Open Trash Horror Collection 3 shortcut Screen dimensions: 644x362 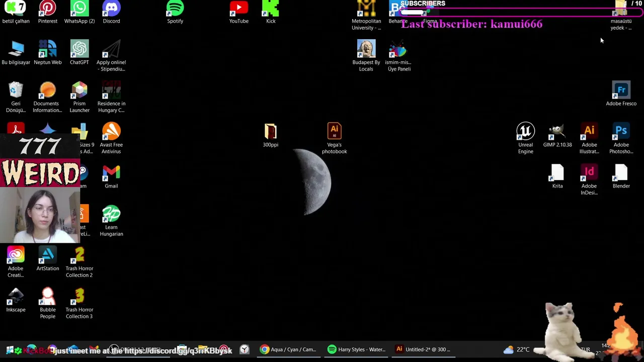pyautogui.click(x=79, y=303)
